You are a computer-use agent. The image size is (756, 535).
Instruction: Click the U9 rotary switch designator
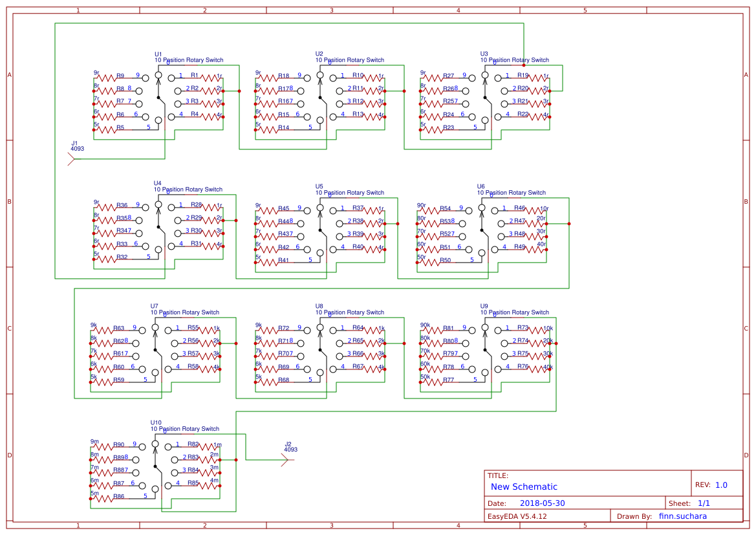coord(484,307)
